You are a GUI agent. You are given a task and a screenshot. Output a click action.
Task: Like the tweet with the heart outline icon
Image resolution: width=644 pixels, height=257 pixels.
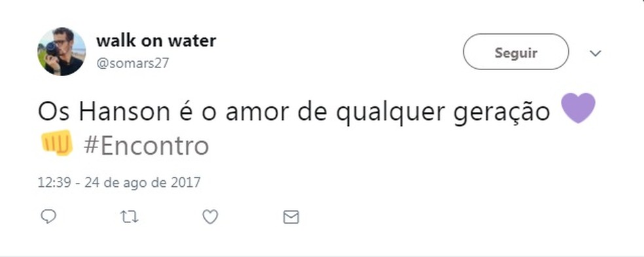[210, 217]
